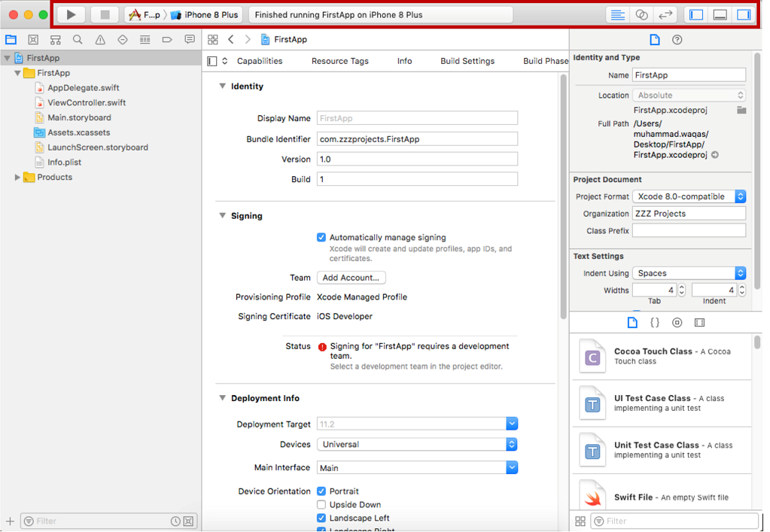Show the object library
Viewport: 770px width, 532px height.
(x=677, y=323)
